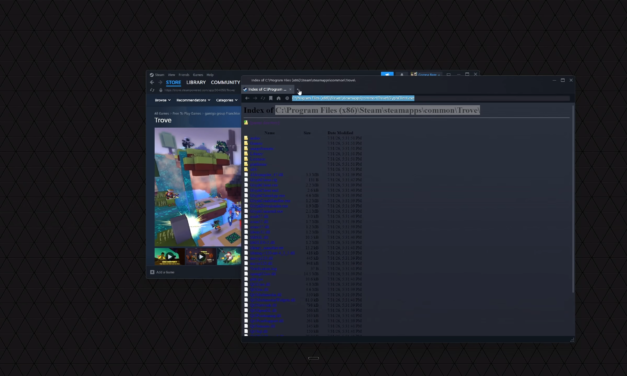Click the browser back arrow
Image resolution: width=627 pixels, height=376 pixels.
(x=247, y=98)
